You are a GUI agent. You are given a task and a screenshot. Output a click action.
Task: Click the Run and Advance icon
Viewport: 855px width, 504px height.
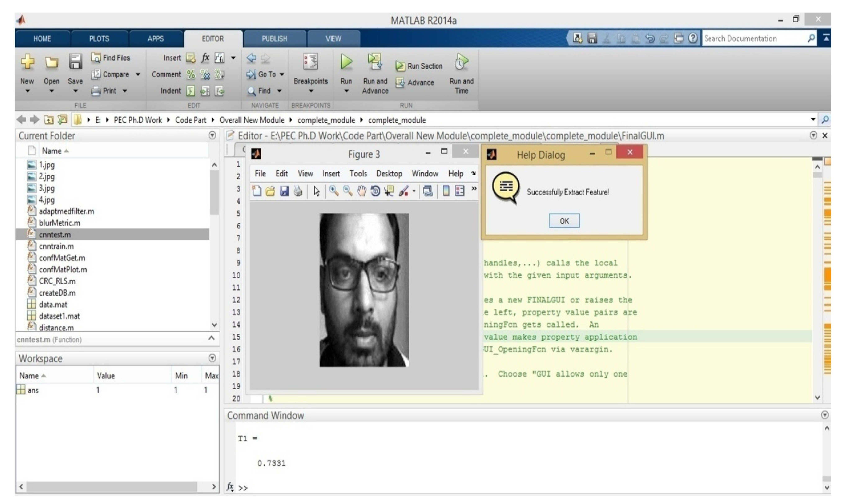375,62
